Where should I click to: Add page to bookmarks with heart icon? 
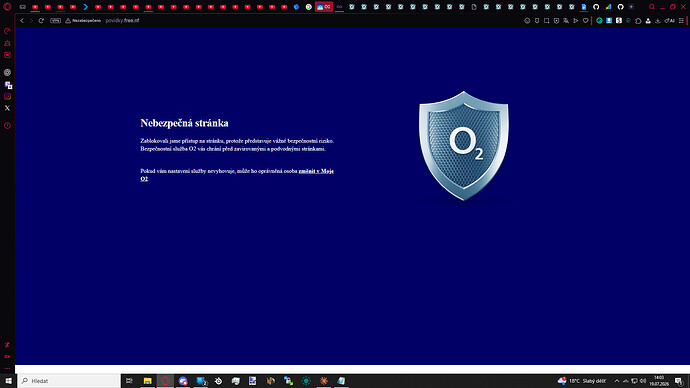point(585,21)
